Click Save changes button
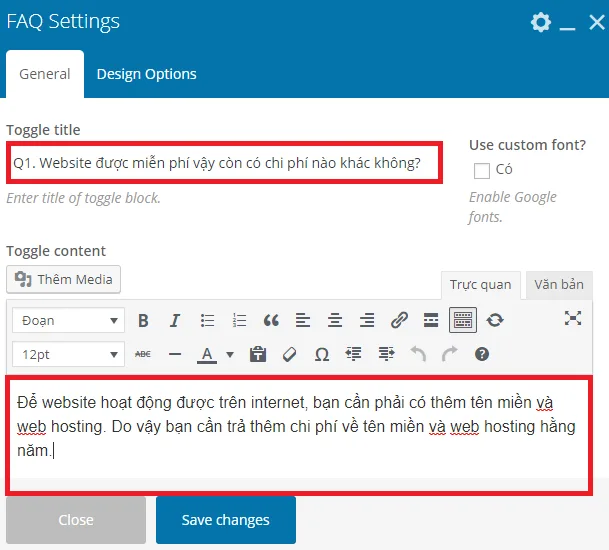Image resolution: width=609 pixels, height=550 pixels. [226, 520]
